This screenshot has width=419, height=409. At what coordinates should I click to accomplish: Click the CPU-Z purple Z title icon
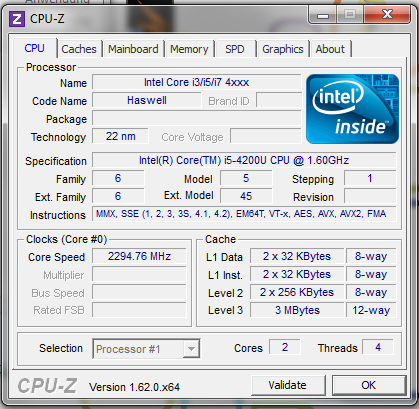[17, 19]
